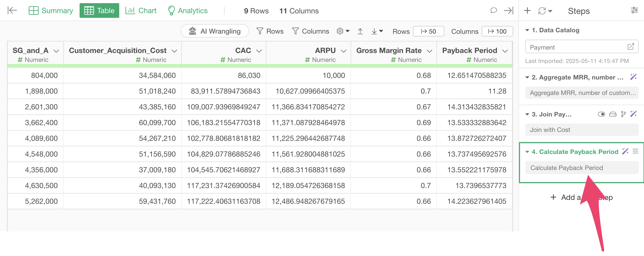Select cell 34,584,060 in Customer_Acquisition_Cost
644x256 pixels.
(x=122, y=76)
